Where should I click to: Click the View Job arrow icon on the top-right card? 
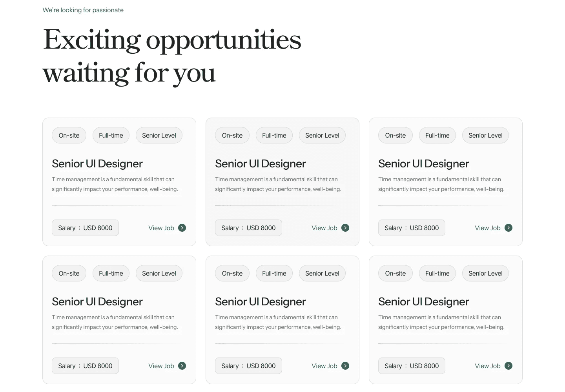pos(508,228)
